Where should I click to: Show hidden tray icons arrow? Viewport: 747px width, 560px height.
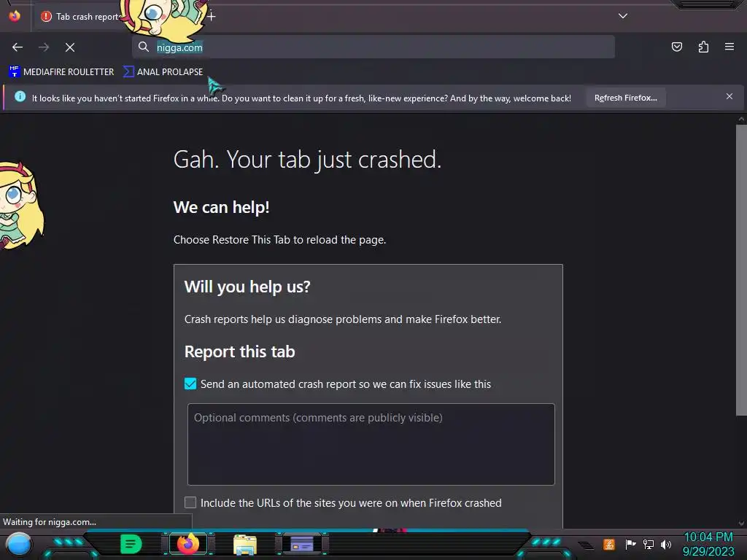coord(587,545)
